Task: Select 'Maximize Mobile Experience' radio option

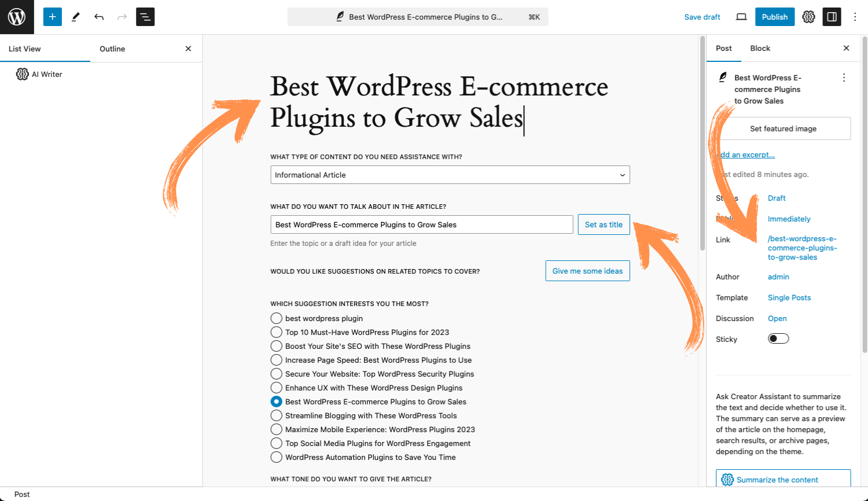Action: [x=277, y=429]
